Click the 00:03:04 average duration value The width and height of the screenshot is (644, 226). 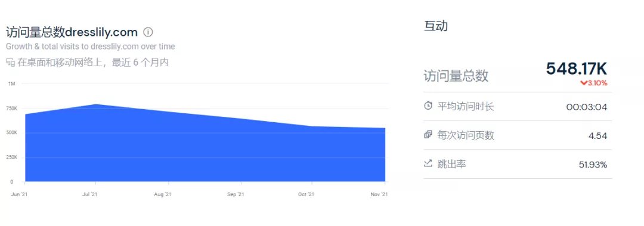click(x=587, y=107)
